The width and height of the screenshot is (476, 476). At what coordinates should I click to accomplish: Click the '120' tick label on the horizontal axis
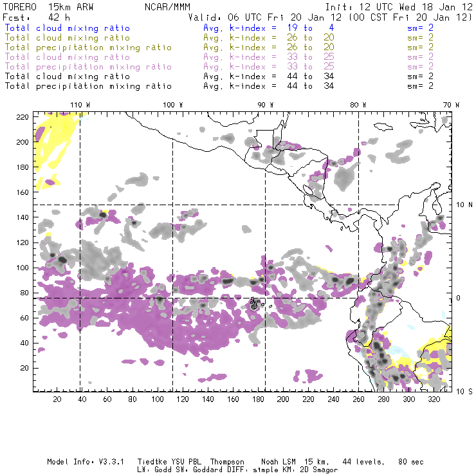[183, 399]
